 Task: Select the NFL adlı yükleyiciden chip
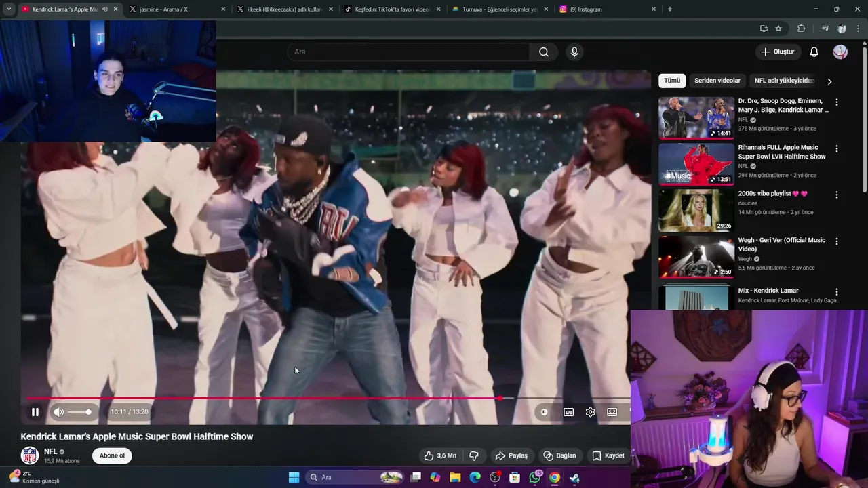784,81
